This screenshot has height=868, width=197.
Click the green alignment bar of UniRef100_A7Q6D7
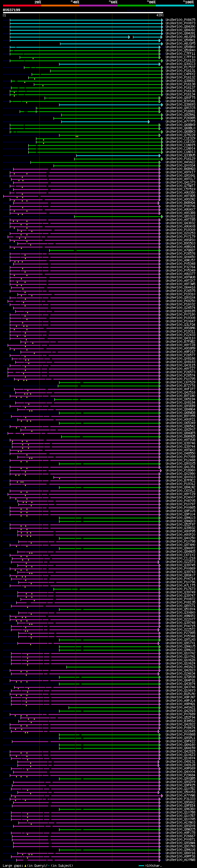[x=105, y=250]
